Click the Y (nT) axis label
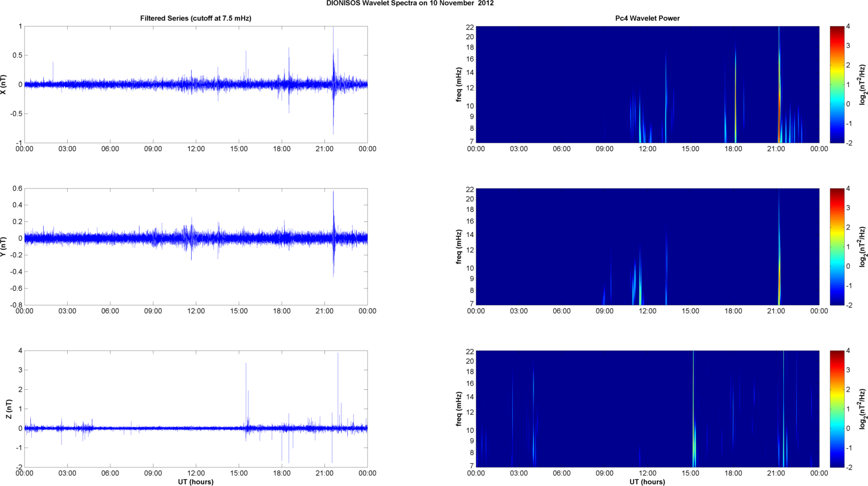868x486 pixels. 4,246
